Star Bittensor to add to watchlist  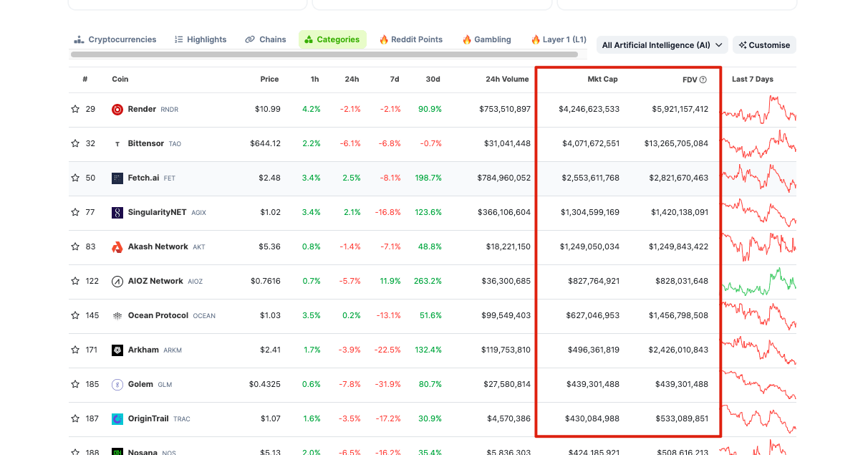75,144
